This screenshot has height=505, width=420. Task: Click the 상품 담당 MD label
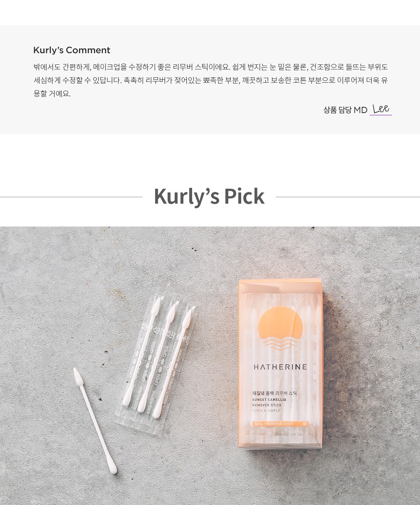pyautogui.click(x=345, y=110)
